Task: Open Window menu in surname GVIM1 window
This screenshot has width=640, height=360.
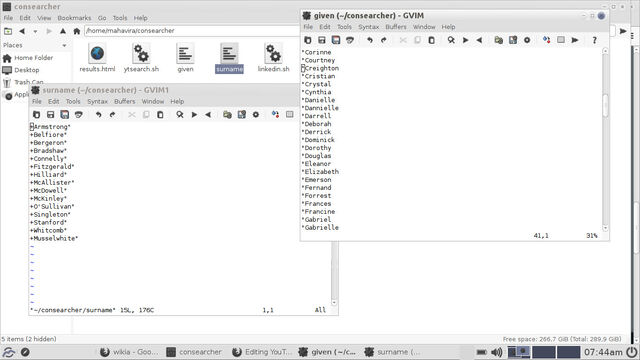Action: 153,101
